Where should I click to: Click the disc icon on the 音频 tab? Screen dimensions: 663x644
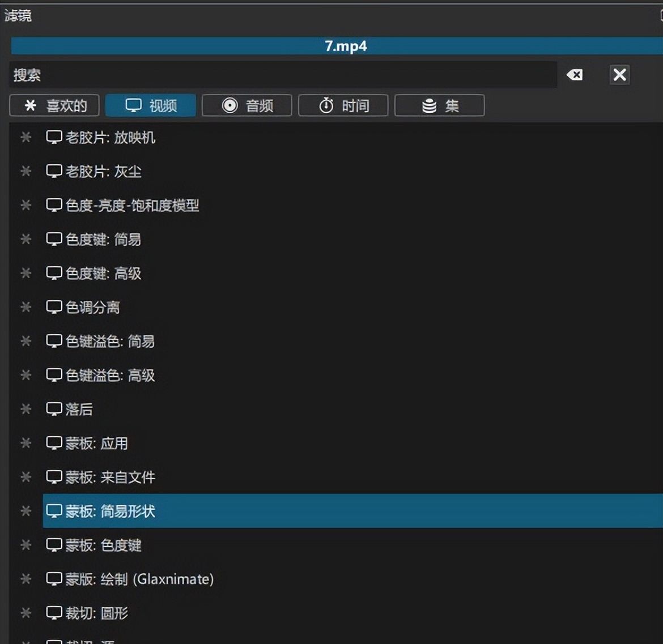(x=229, y=105)
